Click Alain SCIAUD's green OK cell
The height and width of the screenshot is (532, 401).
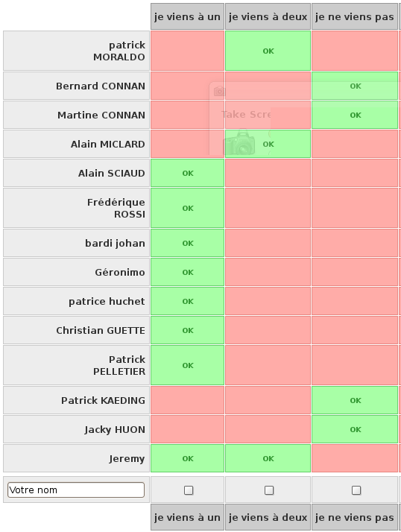187,173
